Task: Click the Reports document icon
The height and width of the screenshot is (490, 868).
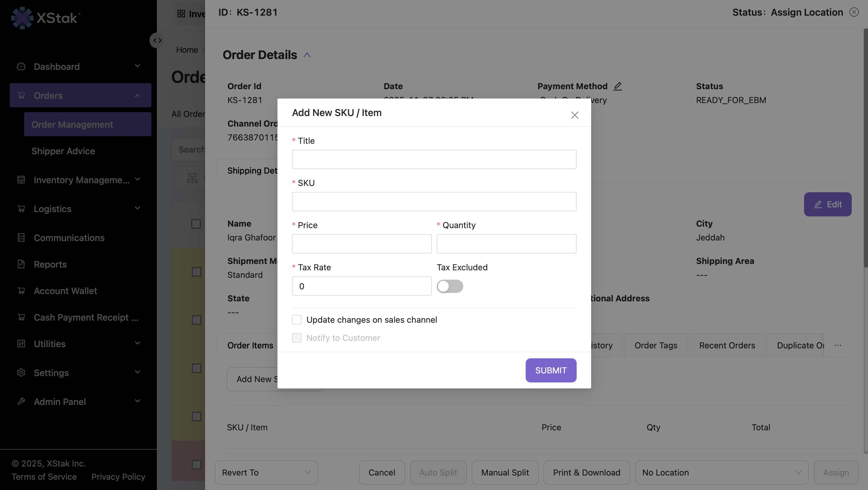Action: [21, 264]
